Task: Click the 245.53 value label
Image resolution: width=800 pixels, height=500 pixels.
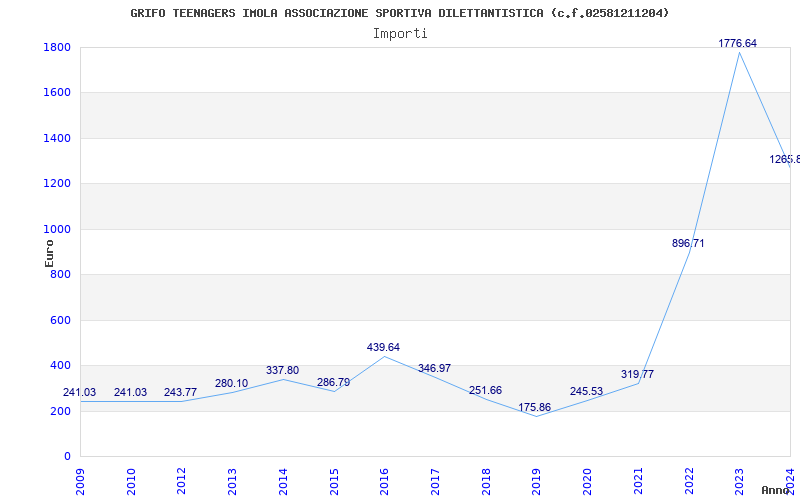Action: (586, 391)
